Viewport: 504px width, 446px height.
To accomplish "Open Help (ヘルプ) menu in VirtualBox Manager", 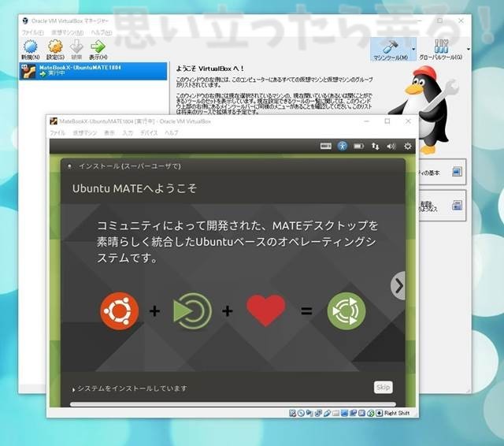I will click(101, 32).
